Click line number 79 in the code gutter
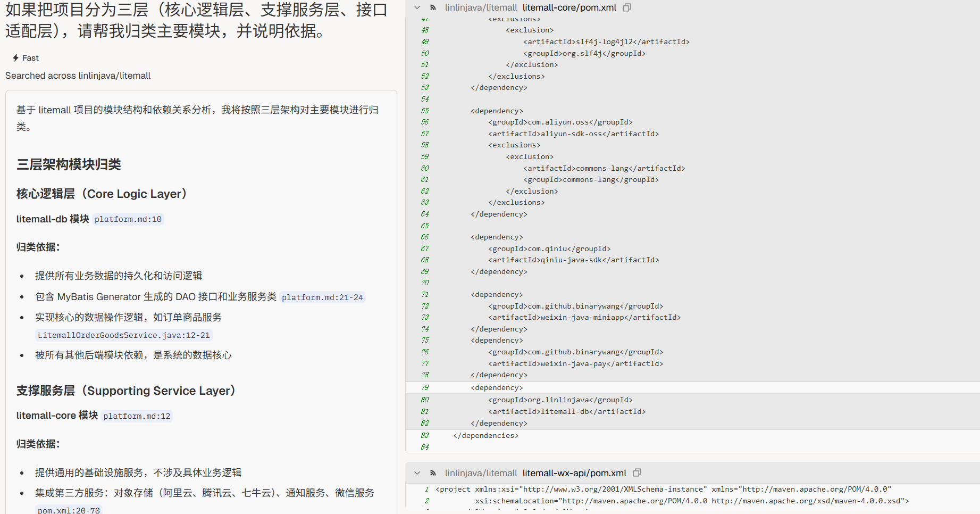 coord(425,388)
